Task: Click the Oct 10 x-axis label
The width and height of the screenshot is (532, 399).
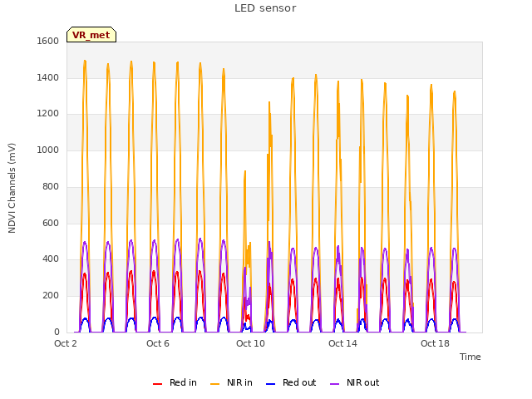Action: (x=250, y=343)
